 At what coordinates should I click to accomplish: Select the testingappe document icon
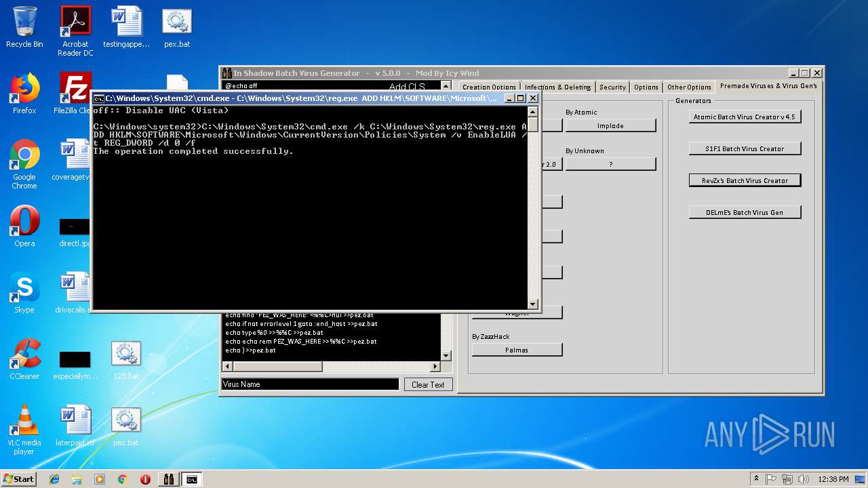coord(126,27)
